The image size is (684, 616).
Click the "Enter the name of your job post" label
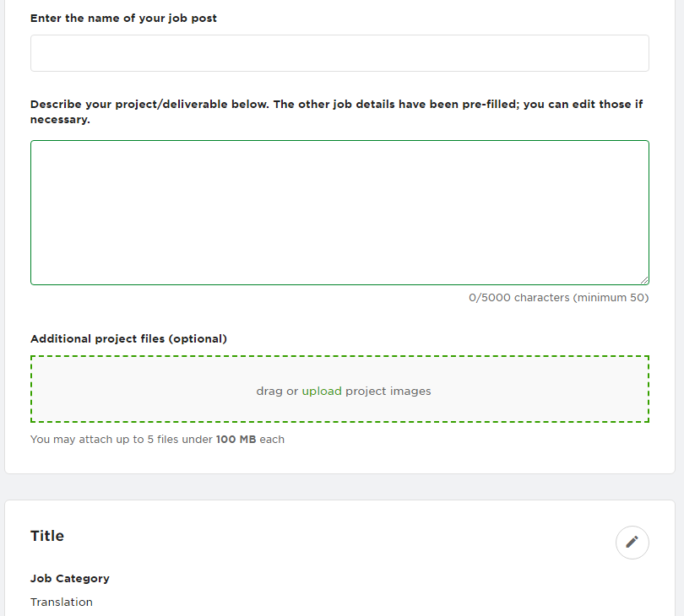(x=123, y=18)
